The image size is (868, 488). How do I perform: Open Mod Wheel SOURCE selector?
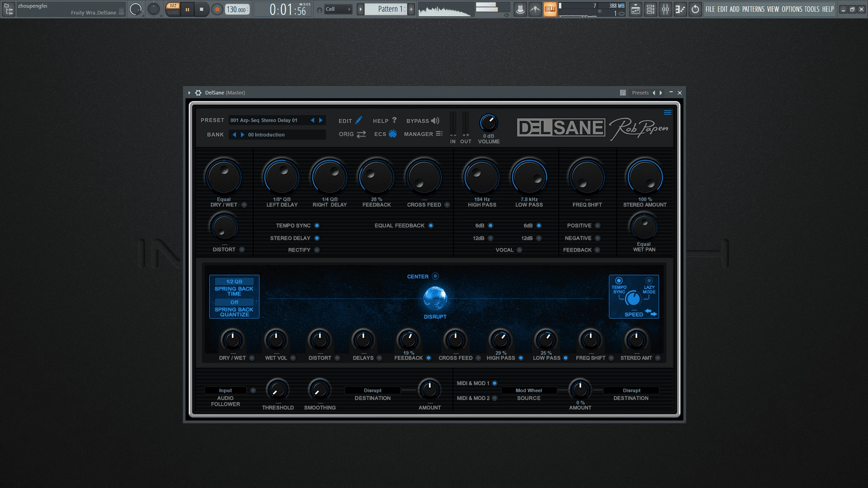point(528,390)
